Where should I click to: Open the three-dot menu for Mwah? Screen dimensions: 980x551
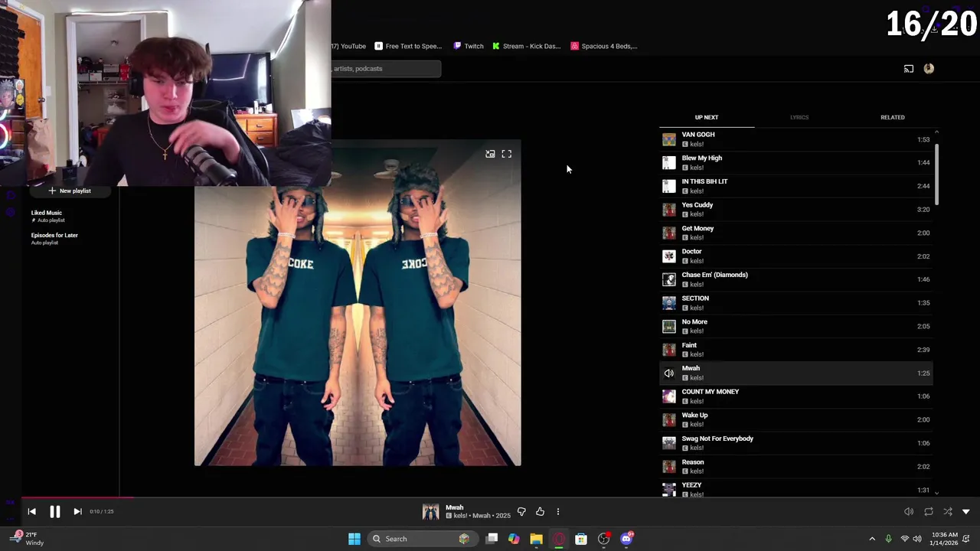coord(558,511)
